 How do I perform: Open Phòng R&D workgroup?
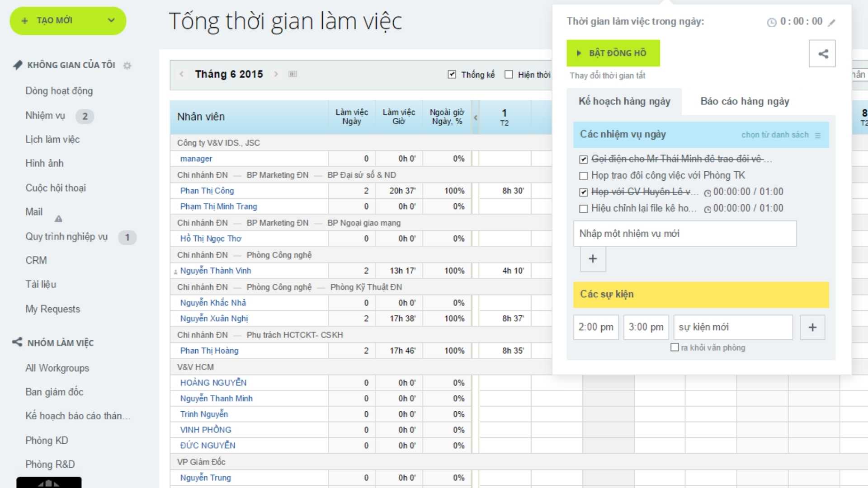[x=50, y=465]
